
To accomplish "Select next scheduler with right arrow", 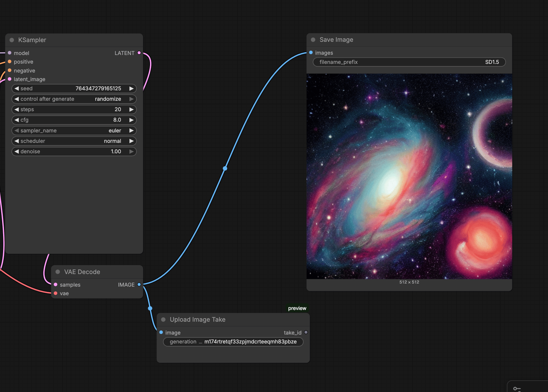I will [132, 141].
